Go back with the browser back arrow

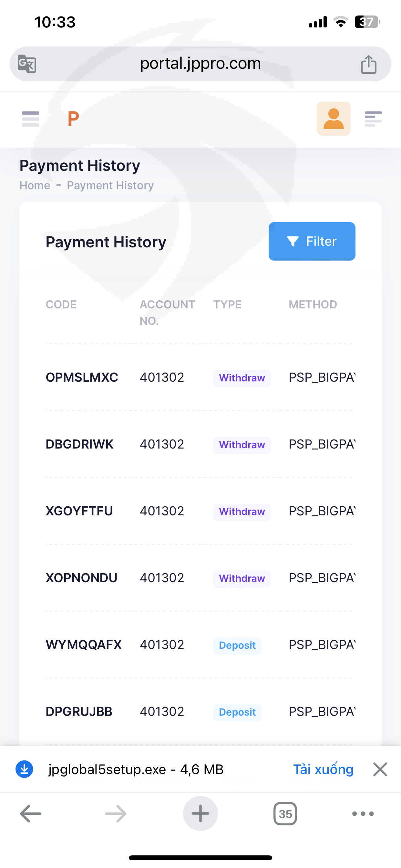coord(31,814)
